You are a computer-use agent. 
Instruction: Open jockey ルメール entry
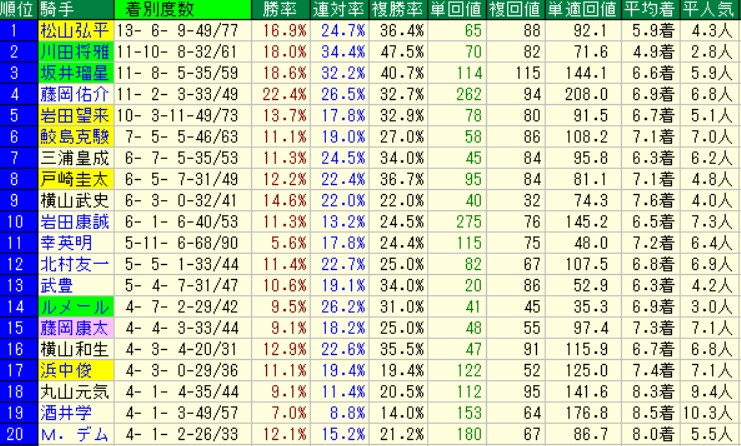click(x=72, y=306)
